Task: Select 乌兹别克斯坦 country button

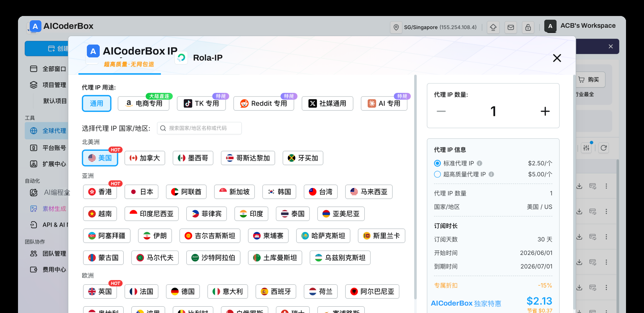Action: tap(340, 258)
